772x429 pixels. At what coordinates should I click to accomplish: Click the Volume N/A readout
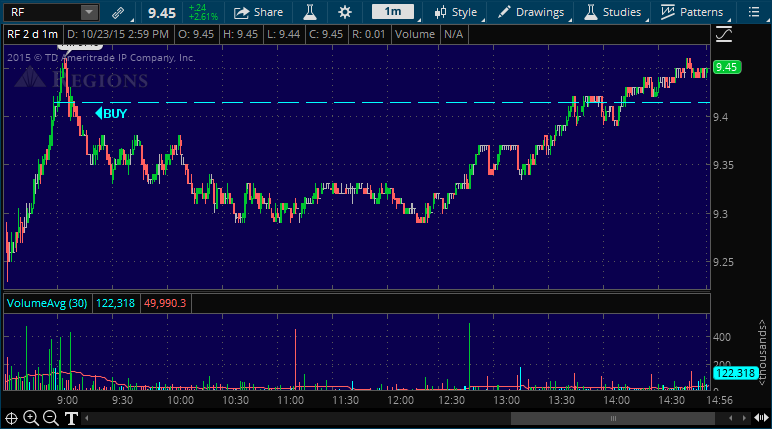coord(428,34)
